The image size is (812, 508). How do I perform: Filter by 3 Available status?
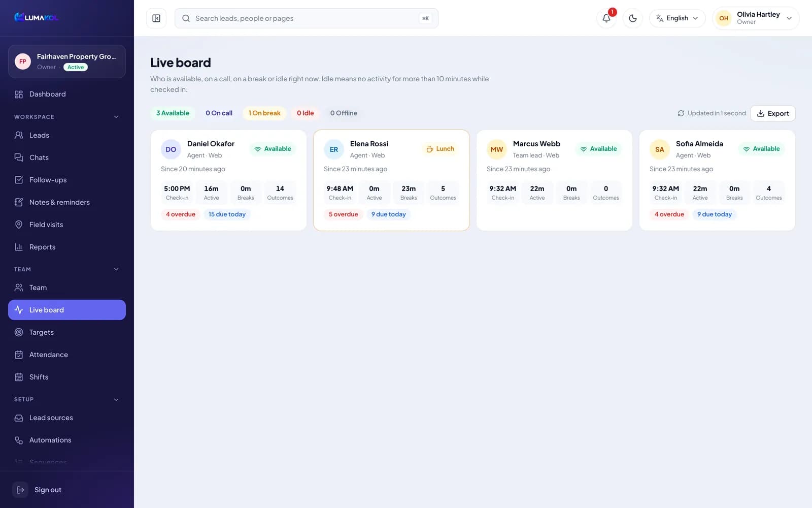[173, 113]
